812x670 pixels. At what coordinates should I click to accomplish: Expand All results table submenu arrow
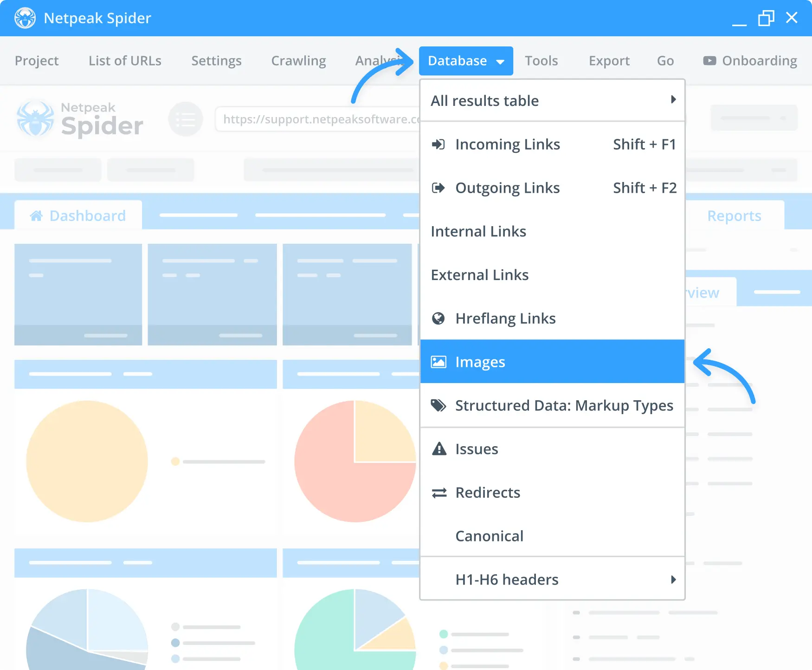click(673, 99)
